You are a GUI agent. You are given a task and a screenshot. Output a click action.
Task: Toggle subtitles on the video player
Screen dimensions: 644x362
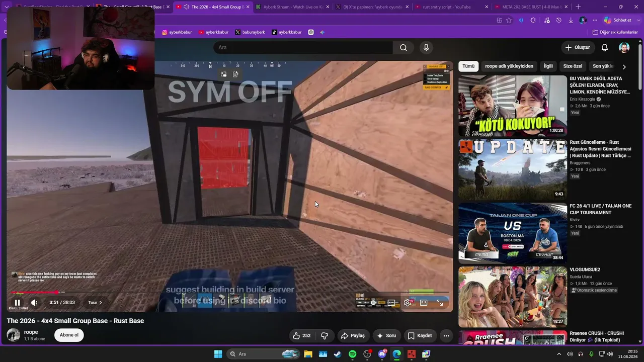point(391,303)
